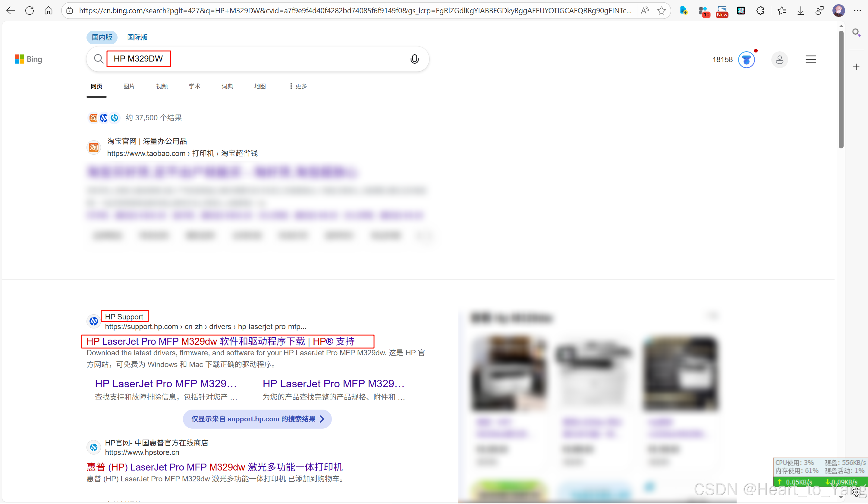Expand the 更多 search categories menu
The image size is (868, 504).
tap(298, 86)
